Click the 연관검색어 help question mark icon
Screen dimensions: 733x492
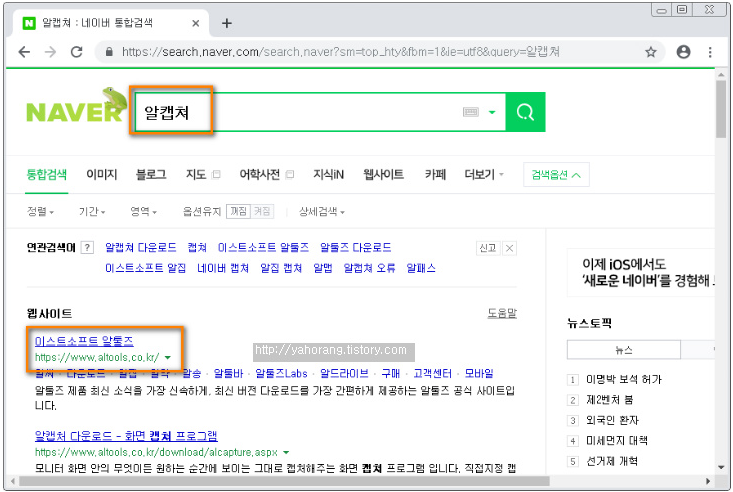[x=87, y=247]
